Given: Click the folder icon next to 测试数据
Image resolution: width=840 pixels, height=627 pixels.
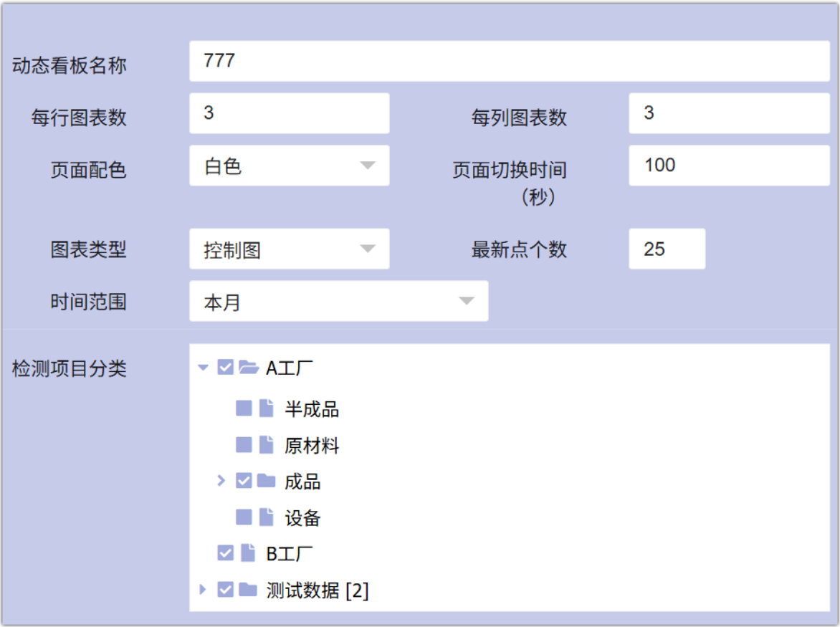Looking at the screenshot, I should pyautogui.click(x=248, y=590).
